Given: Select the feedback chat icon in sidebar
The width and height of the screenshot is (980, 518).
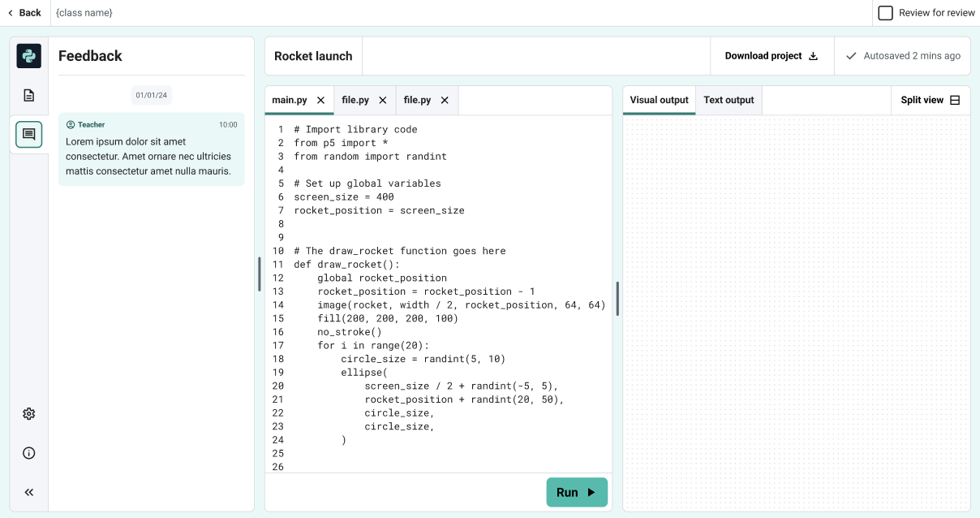Looking at the screenshot, I should (x=29, y=135).
